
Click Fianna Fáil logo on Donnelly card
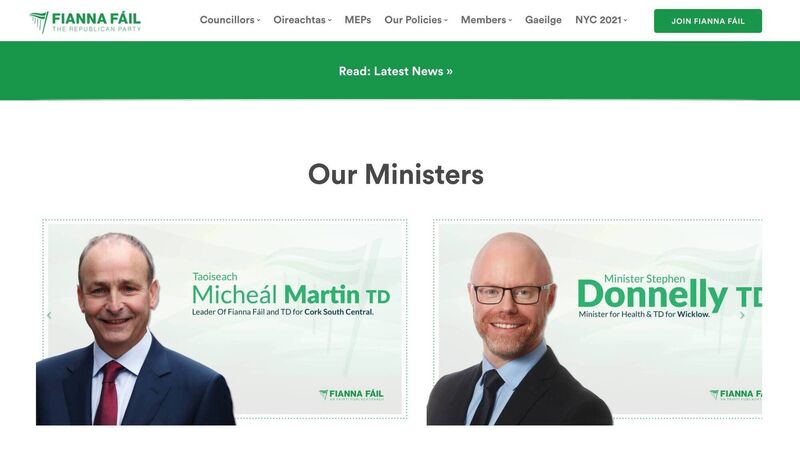[x=735, y=394]
